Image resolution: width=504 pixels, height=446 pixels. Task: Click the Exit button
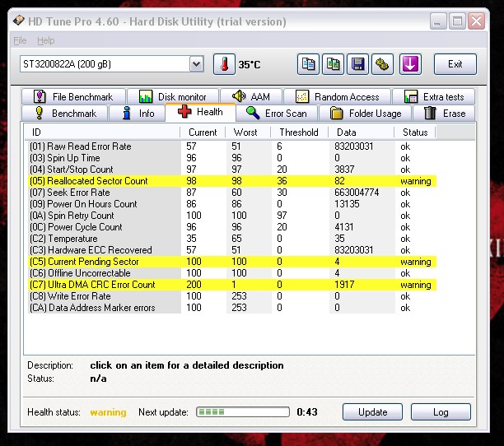click(455, 64)
